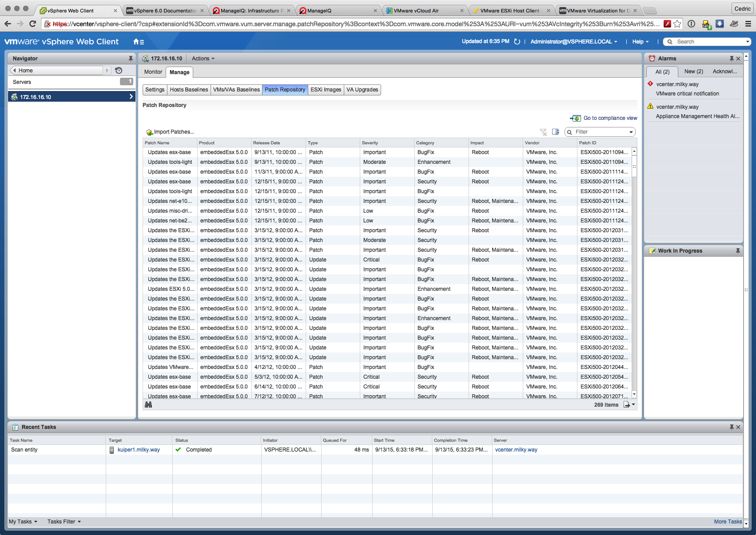Toggle the Work In Progress pin
Image resolution: width=756 pixels, height=535 pixels.
738,251
